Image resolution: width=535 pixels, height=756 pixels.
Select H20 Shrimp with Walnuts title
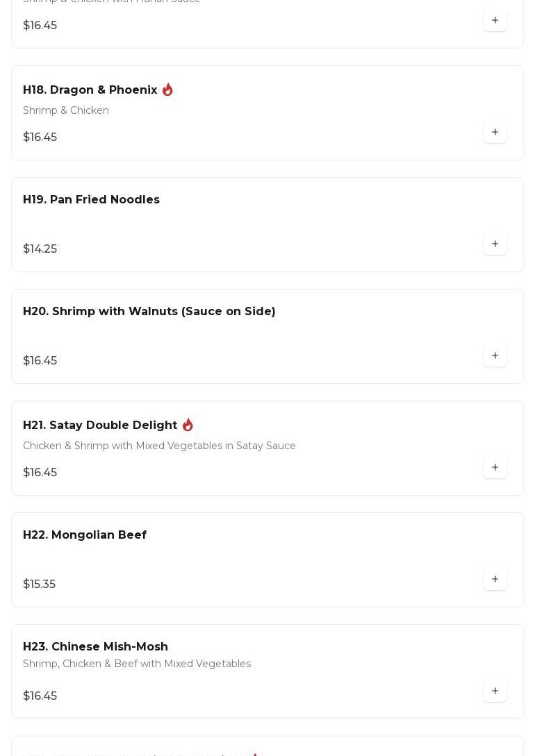click(149, 311)
